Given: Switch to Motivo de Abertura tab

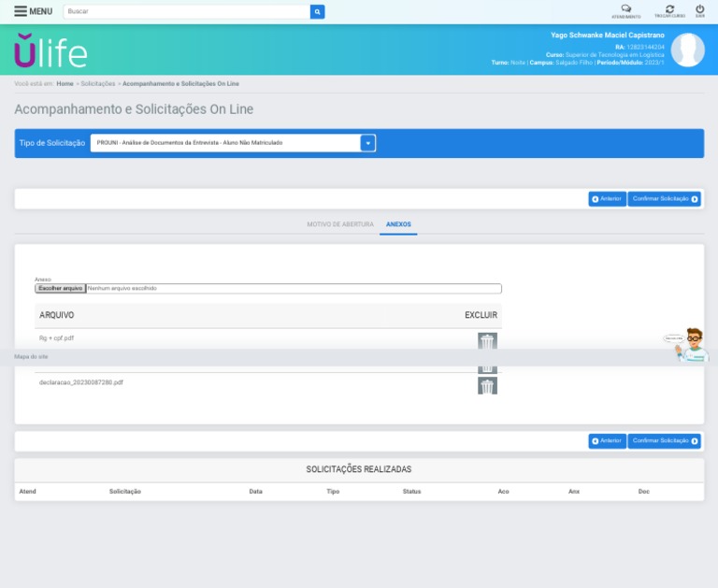Looking at the screenshot, I should (x=340, y=224).
